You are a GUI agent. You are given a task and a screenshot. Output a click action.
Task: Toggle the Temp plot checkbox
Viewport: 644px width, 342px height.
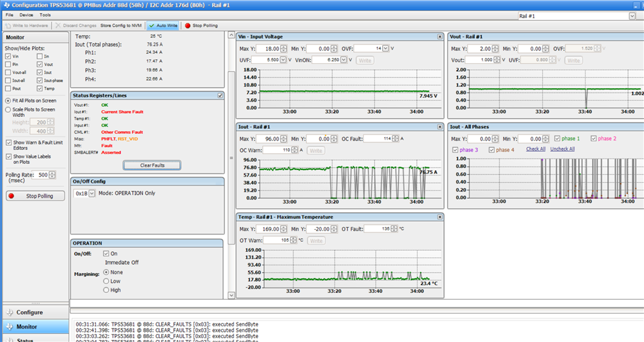(x=40, y=89)
